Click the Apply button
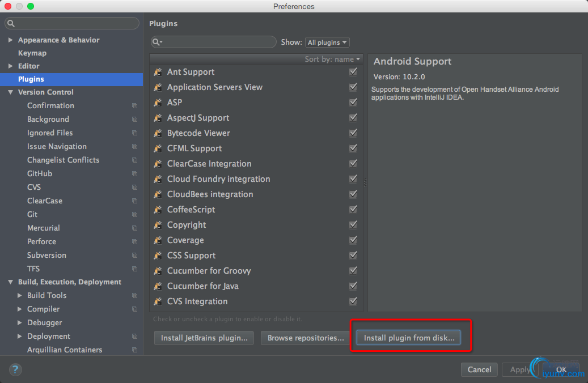Viewport: 588px width, 383px height. [x=519, y=369]
